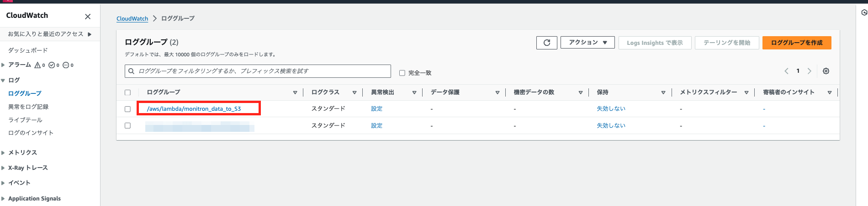Sort by the メトリクスフィルター column arrow
Viewport: 868px width, 206px height.
tap(746, 92)
